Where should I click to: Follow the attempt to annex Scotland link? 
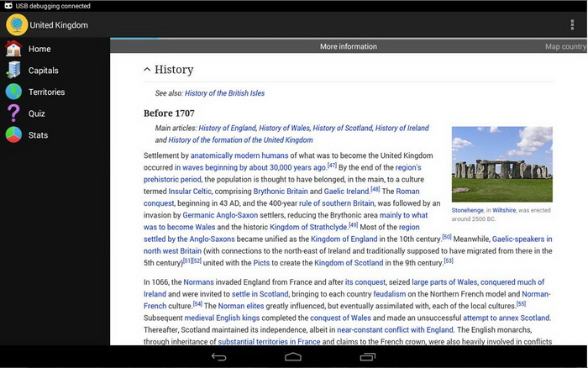coord(507,318)
